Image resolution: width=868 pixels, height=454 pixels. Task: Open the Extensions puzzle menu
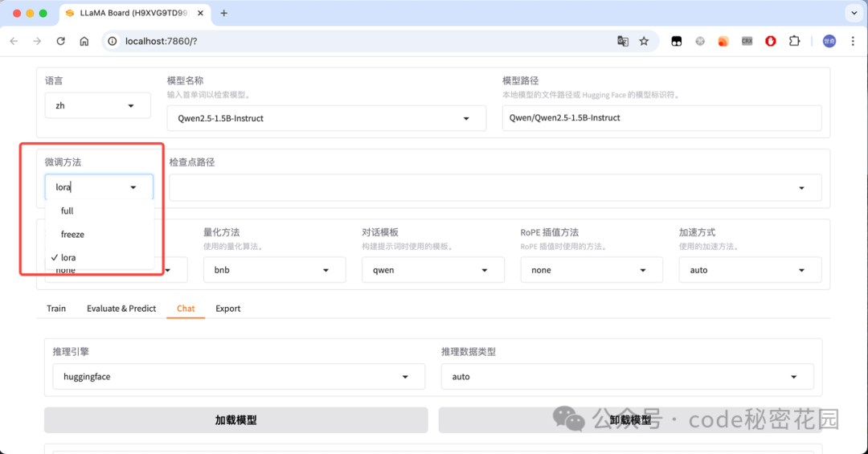click(x=794, y=41)
